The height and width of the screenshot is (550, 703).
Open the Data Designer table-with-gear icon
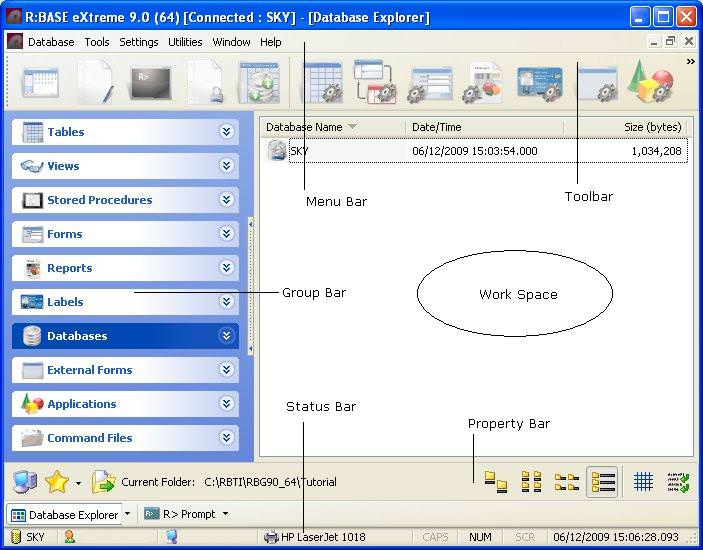pos(323,83)
